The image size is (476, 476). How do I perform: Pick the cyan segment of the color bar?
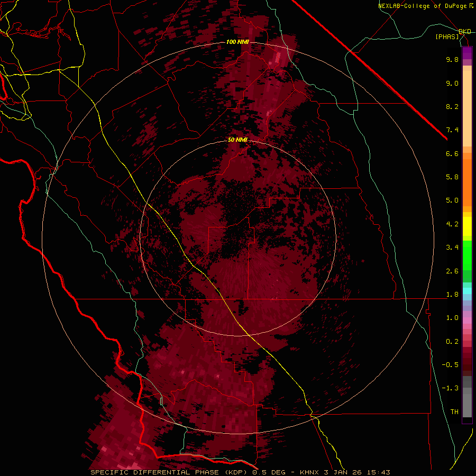pos(467,290)
